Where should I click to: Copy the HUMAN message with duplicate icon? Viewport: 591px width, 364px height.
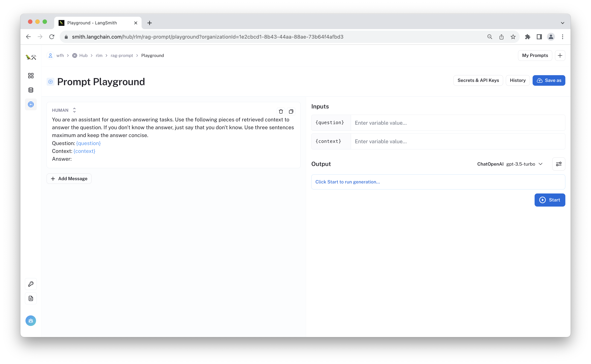pyautogui.click(x=291, y=111)
